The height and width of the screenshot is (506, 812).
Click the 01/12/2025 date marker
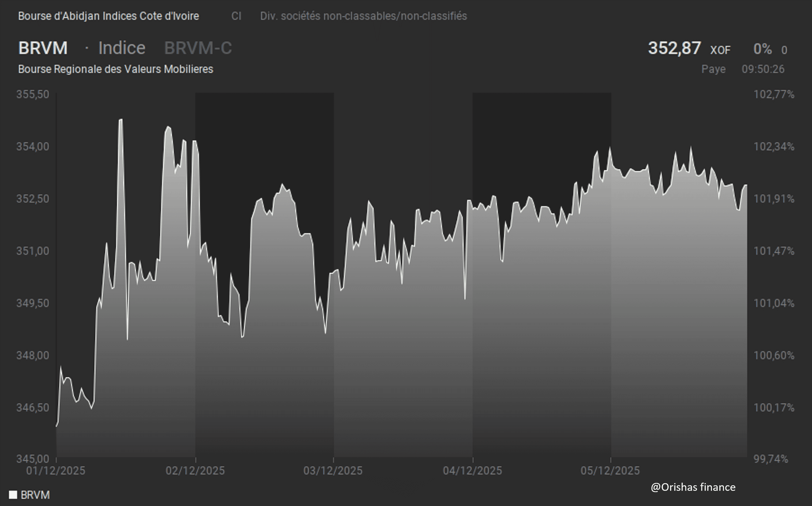pyautogui.click(x=56, y=471)
